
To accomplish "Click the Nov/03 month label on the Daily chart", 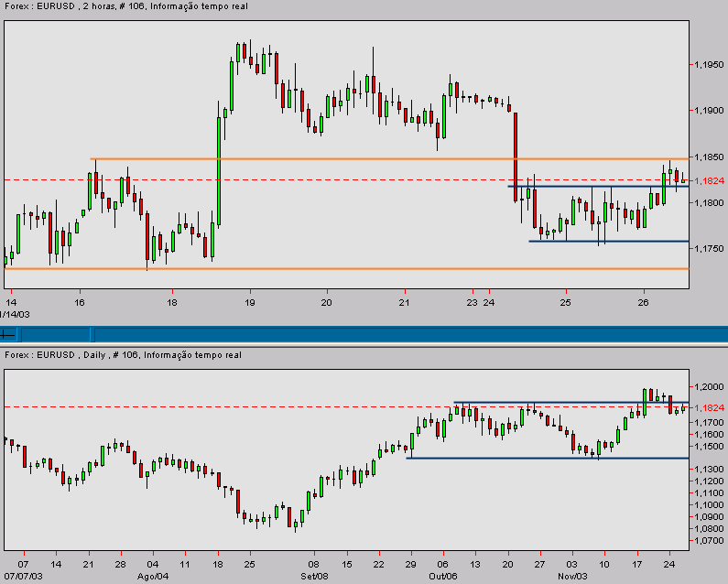I will (572, 577).
